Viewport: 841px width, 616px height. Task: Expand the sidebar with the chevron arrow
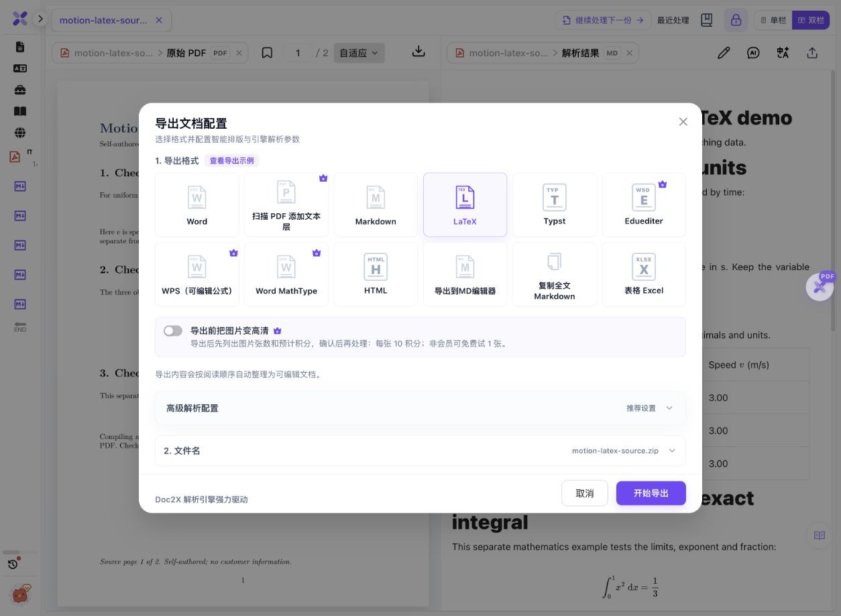tap(40, 19)
